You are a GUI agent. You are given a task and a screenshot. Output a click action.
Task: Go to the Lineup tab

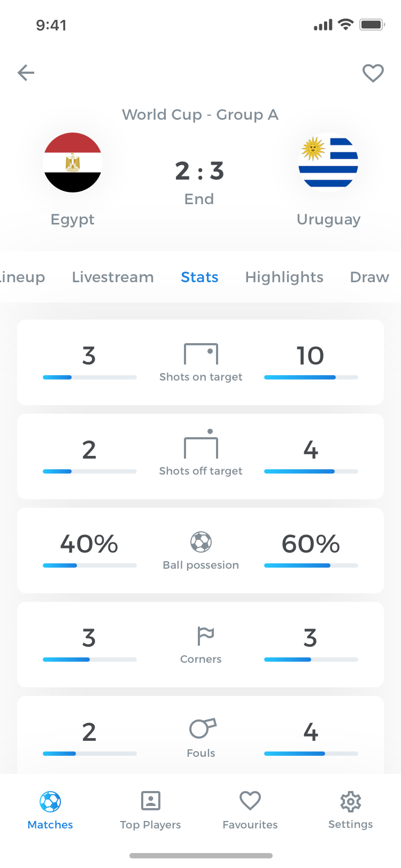(22, 277)
